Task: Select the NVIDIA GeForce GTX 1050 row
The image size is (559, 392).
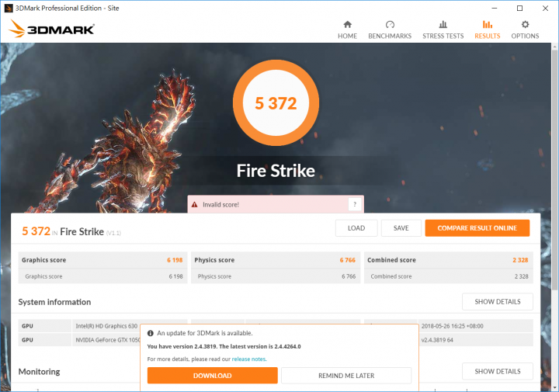Action: point(79,340)
